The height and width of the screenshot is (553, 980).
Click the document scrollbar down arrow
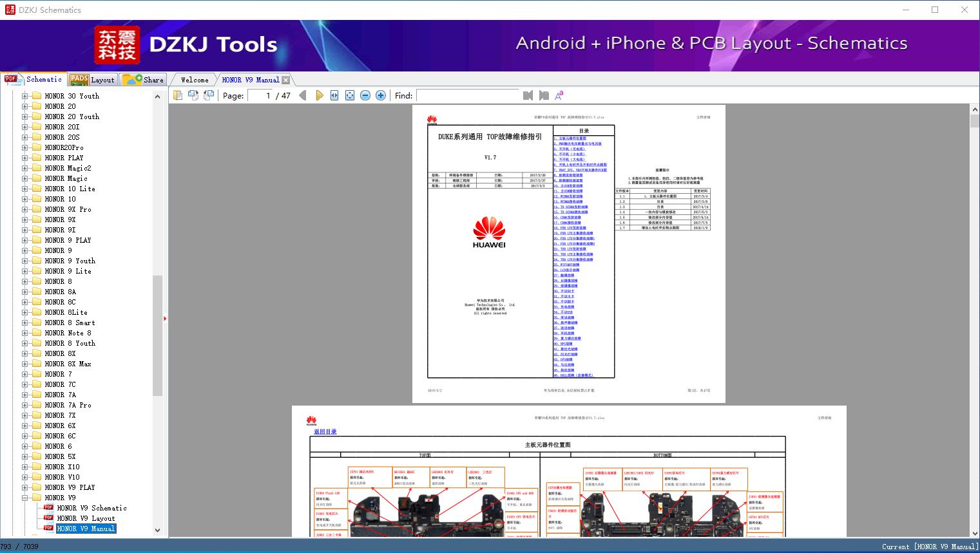[x=974, y=533]
